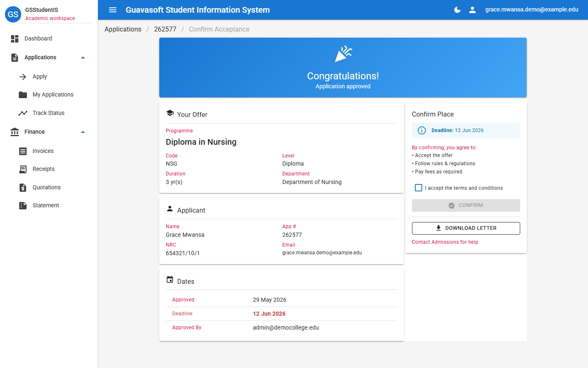Go to Applications breadcrumb
The width and height of the screenshot is (588, 368).
(x=123, y=29)
